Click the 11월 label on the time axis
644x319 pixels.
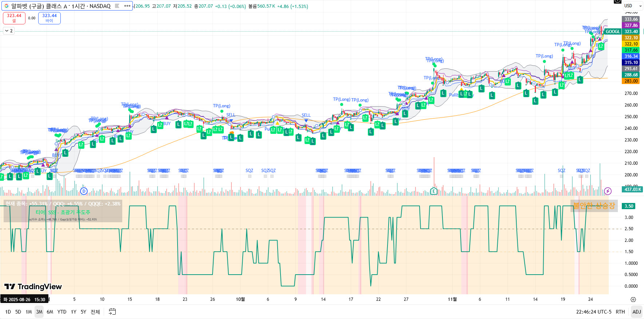[x=452, y=299]
